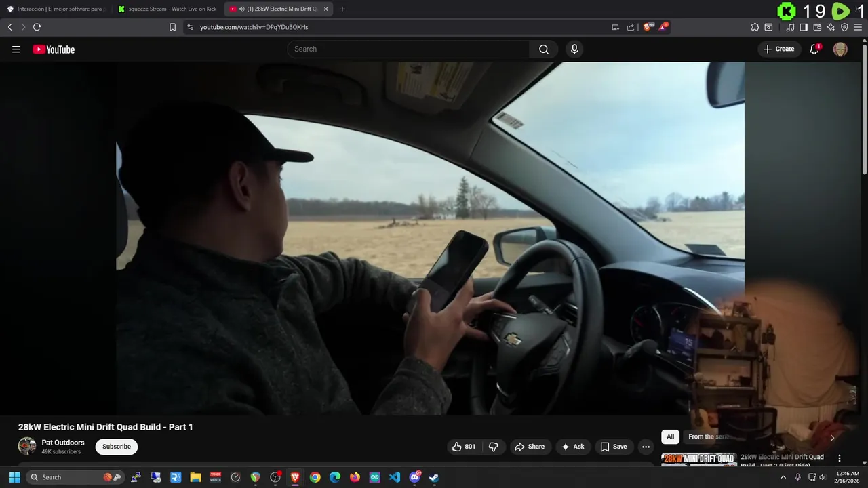This screenshot has width=868, height=488.
Task: View site information icon in address bar
Action: (190, 27)
